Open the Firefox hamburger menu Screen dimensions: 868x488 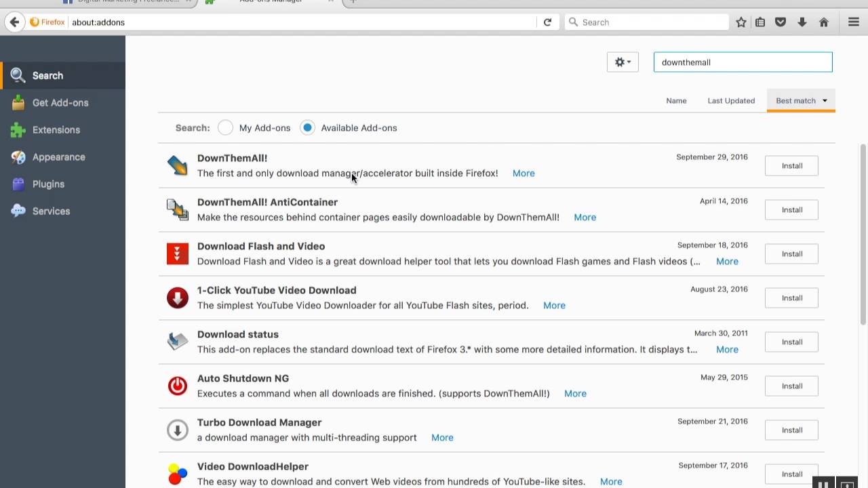(x=854, y=22)
